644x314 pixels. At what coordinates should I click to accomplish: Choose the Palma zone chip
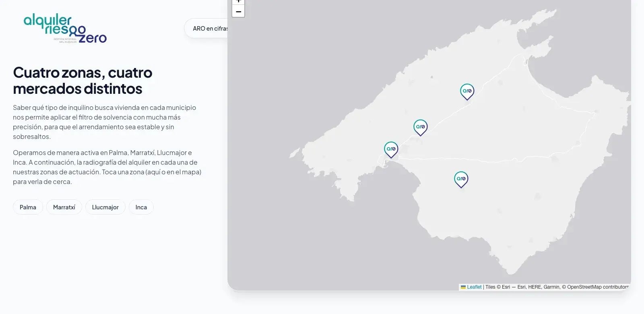(28, 207)
